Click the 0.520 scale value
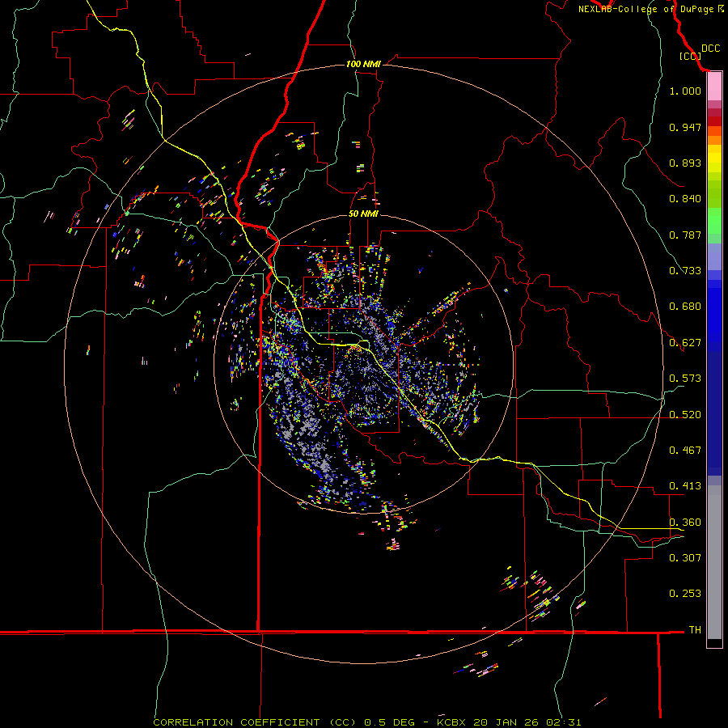This screenshot has height=728, width=728. (x=685, y=415)
